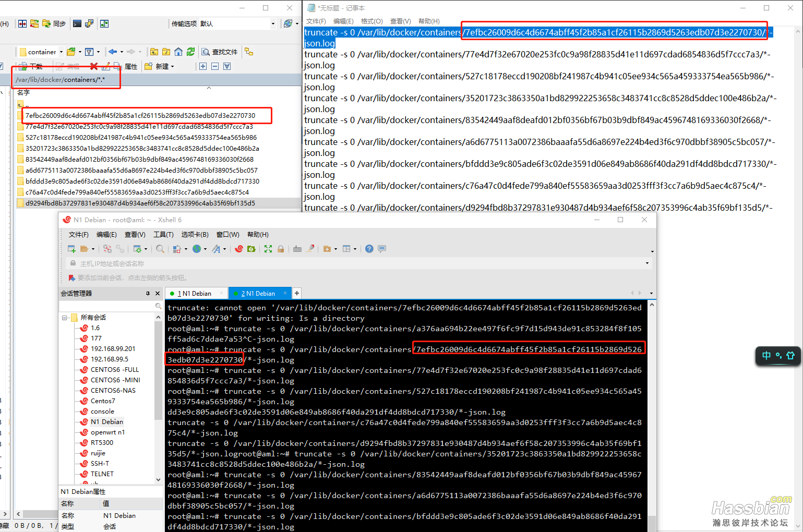Open address bar history dropdown in Xshell

[648, 263]
